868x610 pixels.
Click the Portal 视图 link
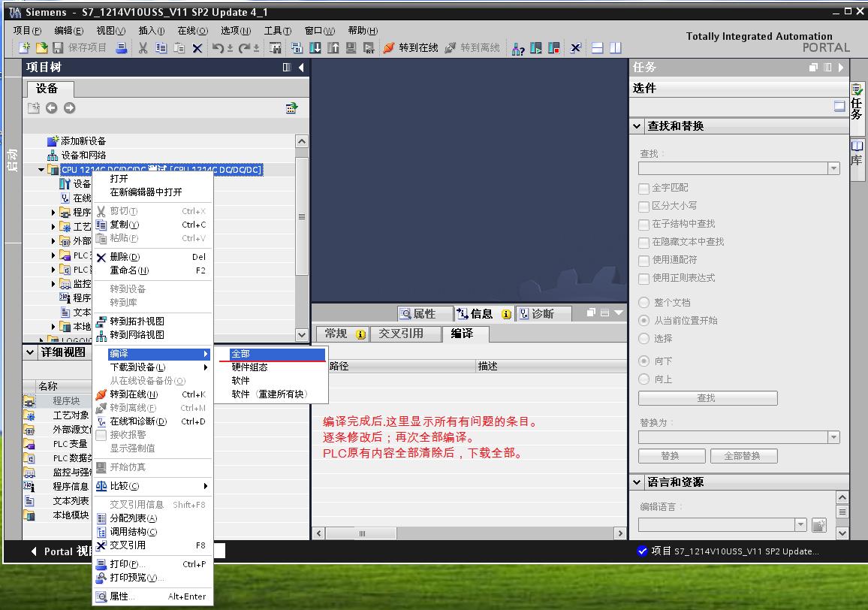point(61,551)
